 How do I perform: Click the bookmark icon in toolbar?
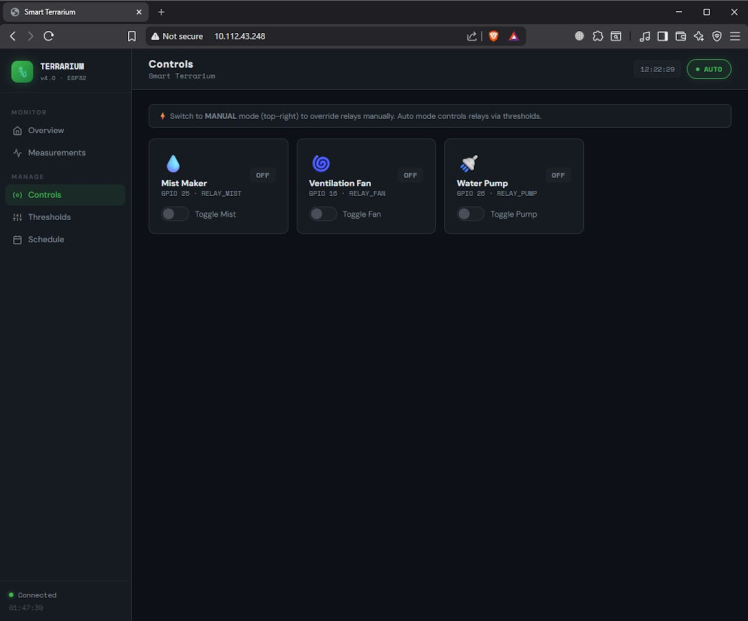pyautogui.click(x=132, y=36)
